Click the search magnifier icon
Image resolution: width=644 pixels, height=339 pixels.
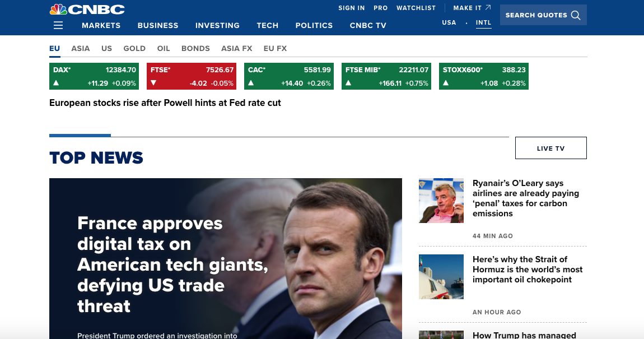(576, 15)
